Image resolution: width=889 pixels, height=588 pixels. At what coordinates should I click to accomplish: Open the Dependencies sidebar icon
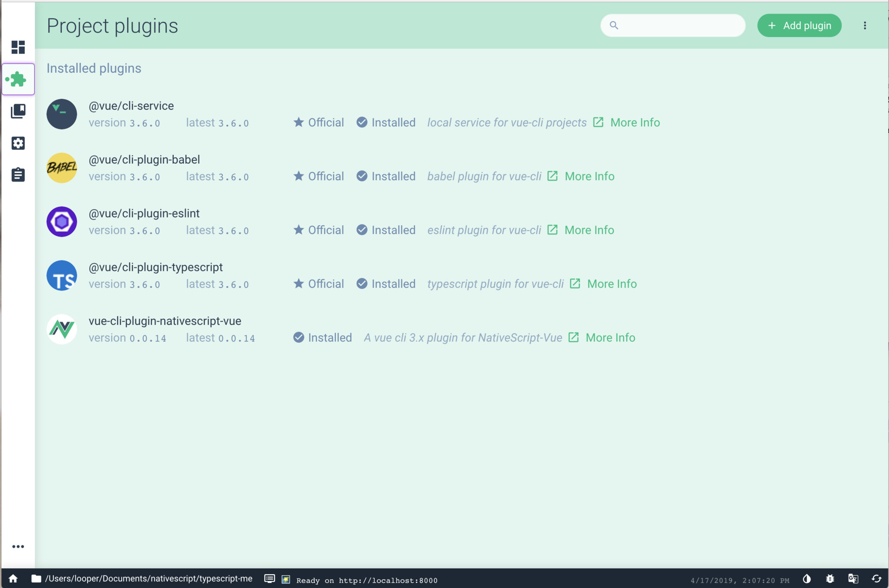[18, 111]
